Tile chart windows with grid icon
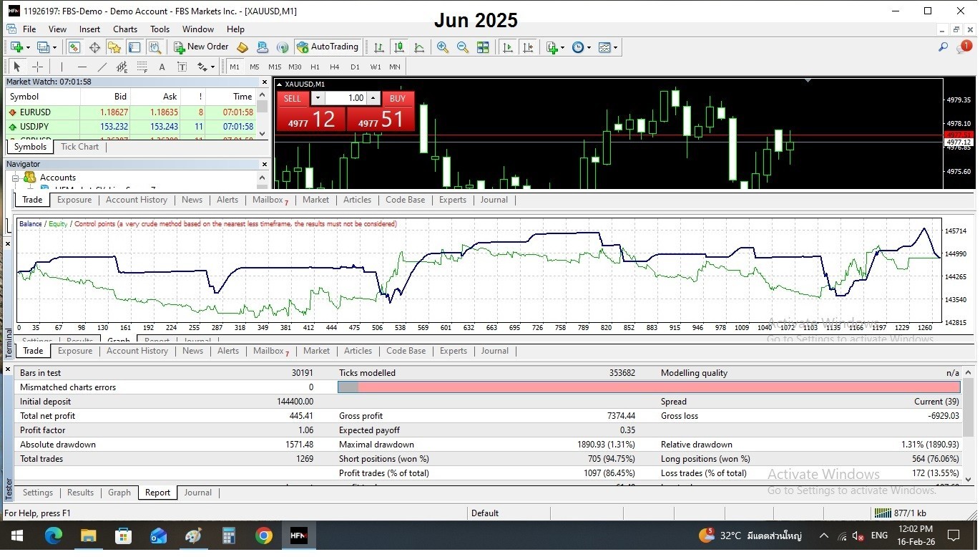 coord(483,47)
